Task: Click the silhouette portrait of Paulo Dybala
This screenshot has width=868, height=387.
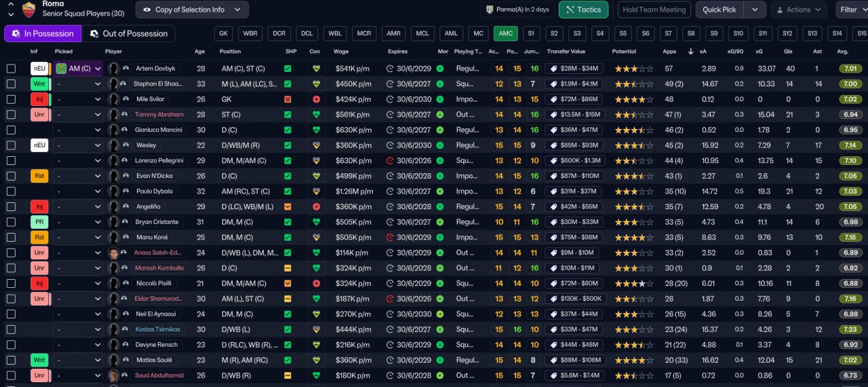Action: pos(114,191)
